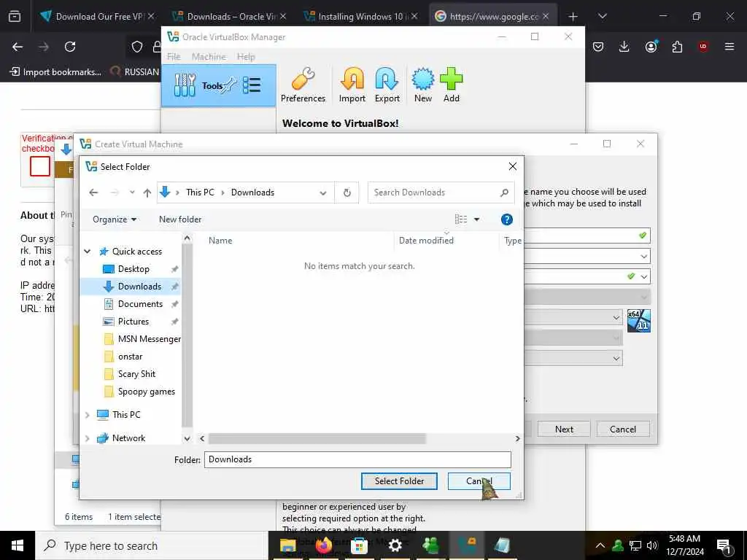The height and width of the screenshot is (560, 747).
Task: Reload the Firefox page
Action: click(x=70, y=47)
